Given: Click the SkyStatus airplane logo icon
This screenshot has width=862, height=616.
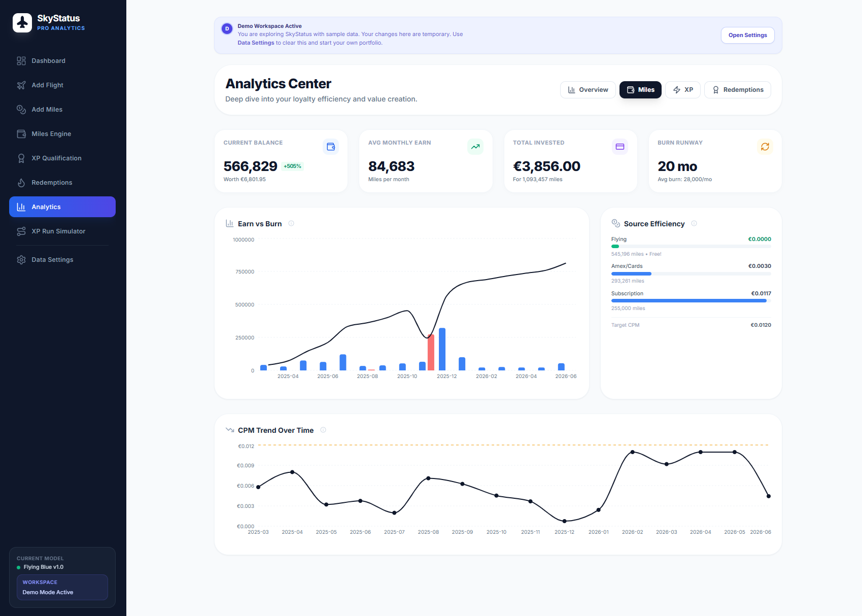Looking at the screenshot, I should point(22,23).
